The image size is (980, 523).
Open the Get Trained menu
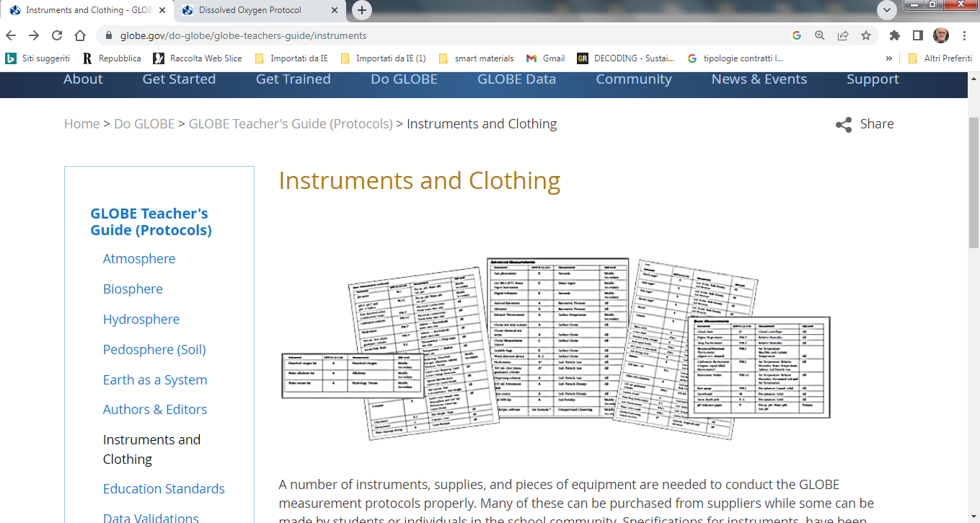[293, 79]
